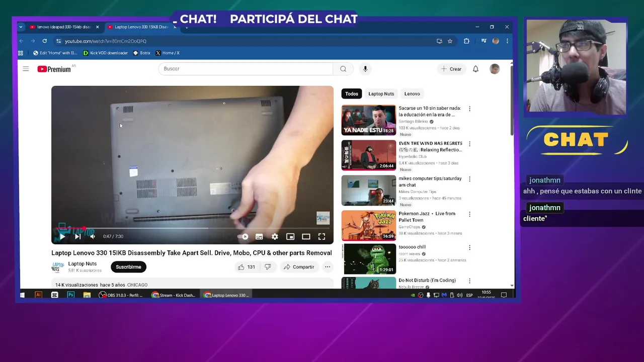Viewport: 644px width, 362px height.
Task: Open options menu for tooooo chill
Action: coord(469,247)
